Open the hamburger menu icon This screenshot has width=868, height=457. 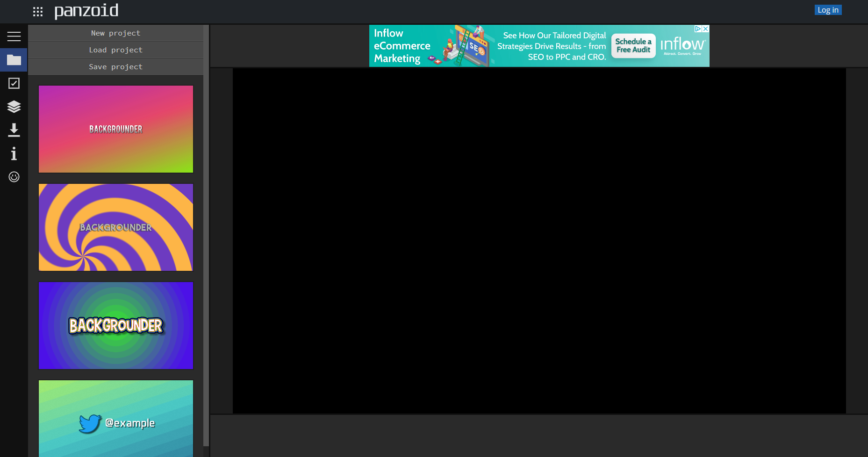pos(14,36)
